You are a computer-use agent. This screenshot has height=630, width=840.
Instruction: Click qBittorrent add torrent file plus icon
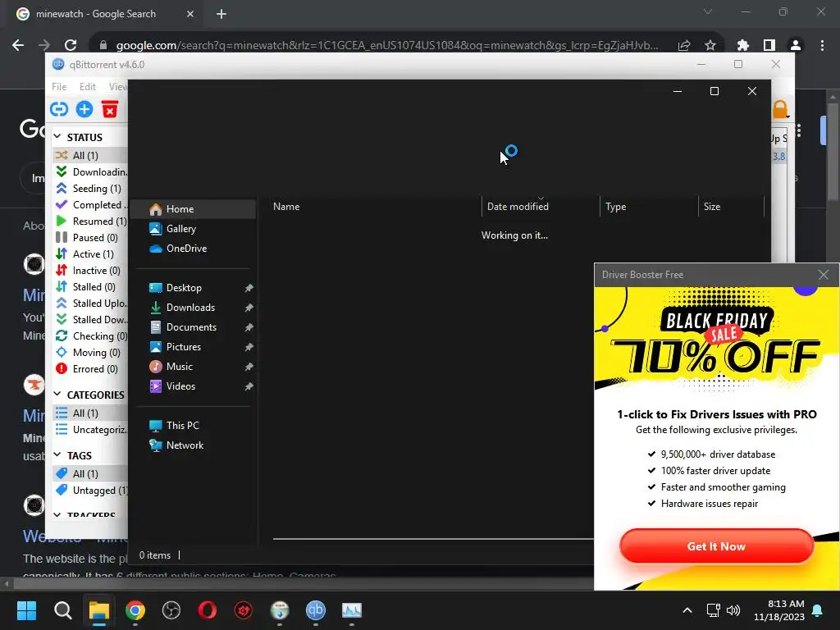tap(84, 109)
